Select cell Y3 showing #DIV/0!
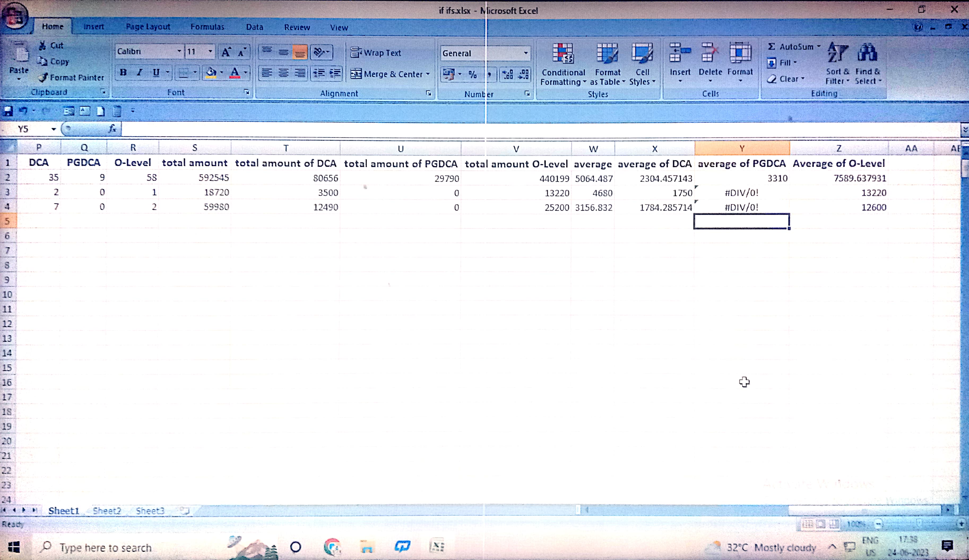Viewport: 969px width, 560px height. 741,193
